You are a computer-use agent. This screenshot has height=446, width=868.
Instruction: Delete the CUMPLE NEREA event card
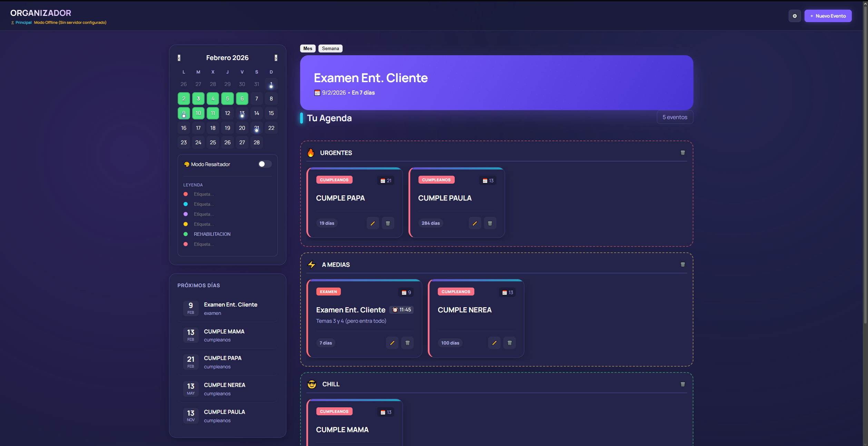click(x=509, y=343)
